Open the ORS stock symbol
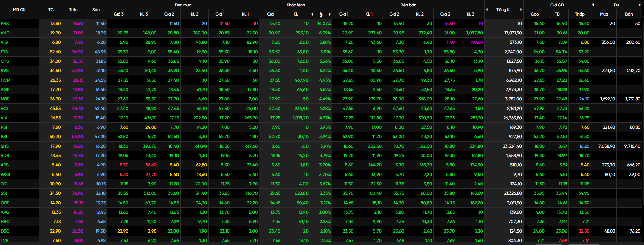Viewport: 644px width, 245px height. [x=5, y=203]
